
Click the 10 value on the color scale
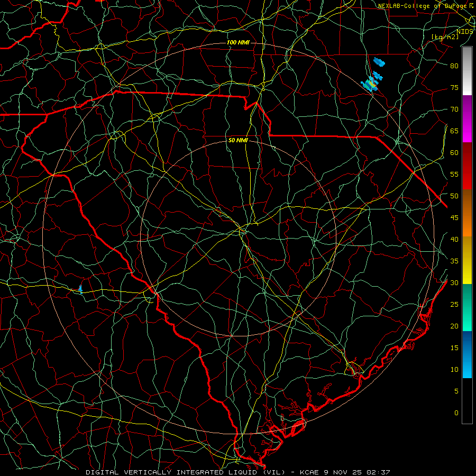coord(454,370)
